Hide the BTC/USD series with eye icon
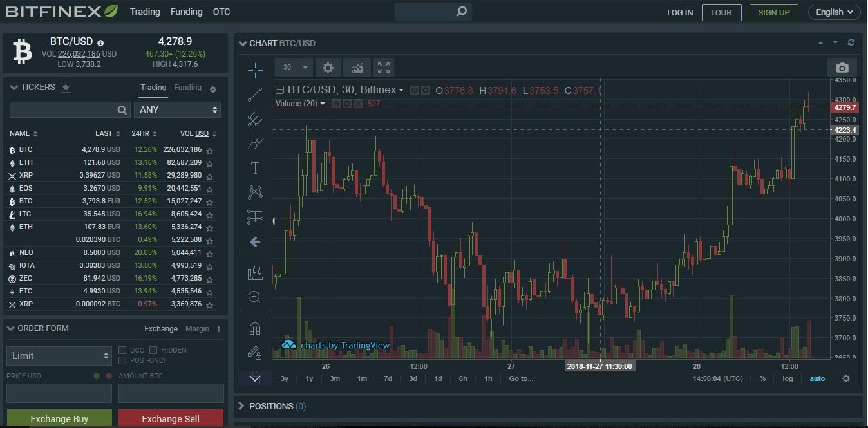The image size is (868, 428). coord(415,90)
